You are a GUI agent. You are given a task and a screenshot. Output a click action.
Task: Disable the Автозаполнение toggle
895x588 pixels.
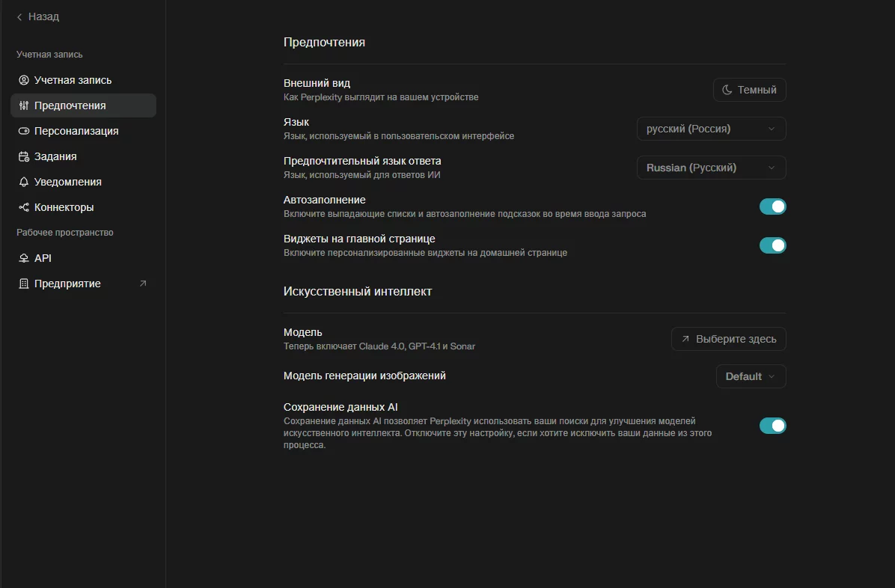click(772, 206)
